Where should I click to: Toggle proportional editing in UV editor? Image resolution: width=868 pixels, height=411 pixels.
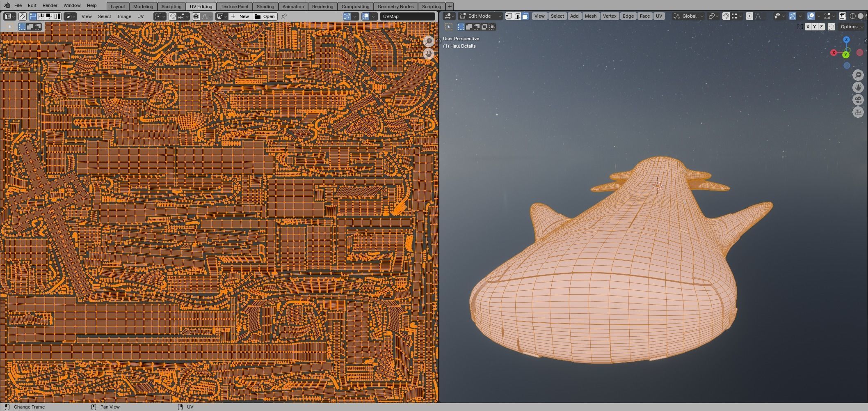[x=196, y=16]
